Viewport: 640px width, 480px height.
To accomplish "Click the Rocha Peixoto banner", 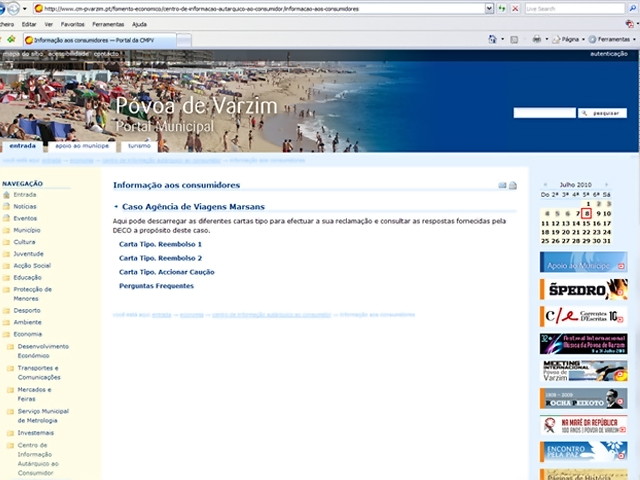I will coord(583,398).
